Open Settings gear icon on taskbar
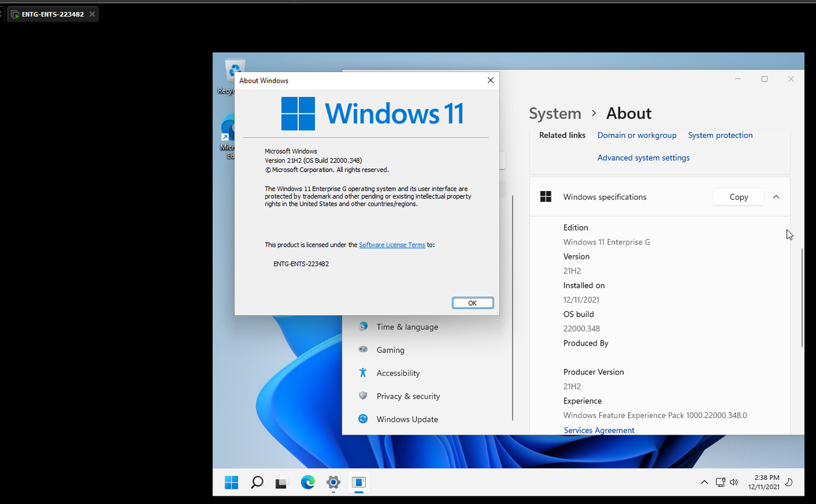 [x=333, y=483]
